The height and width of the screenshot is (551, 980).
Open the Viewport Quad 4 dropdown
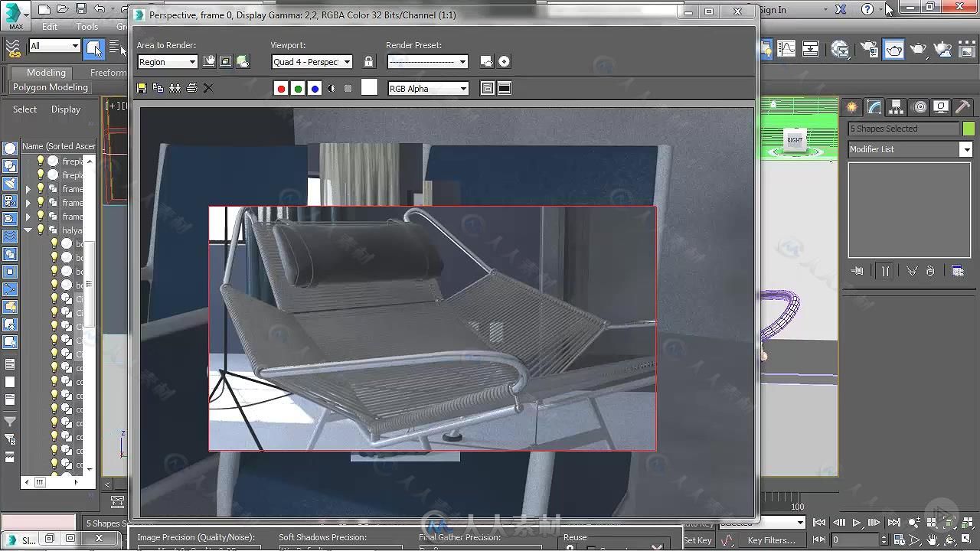click(312, 62)
